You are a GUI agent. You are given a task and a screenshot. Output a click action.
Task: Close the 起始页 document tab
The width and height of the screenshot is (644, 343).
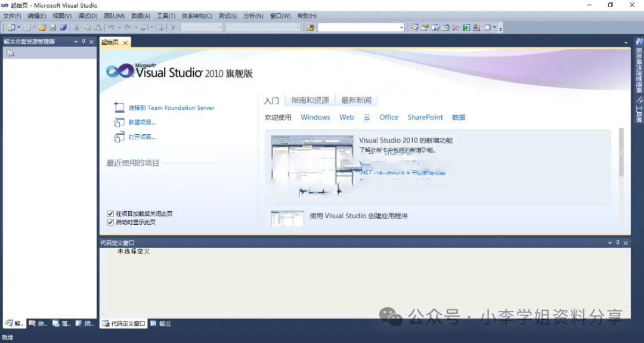125,43
